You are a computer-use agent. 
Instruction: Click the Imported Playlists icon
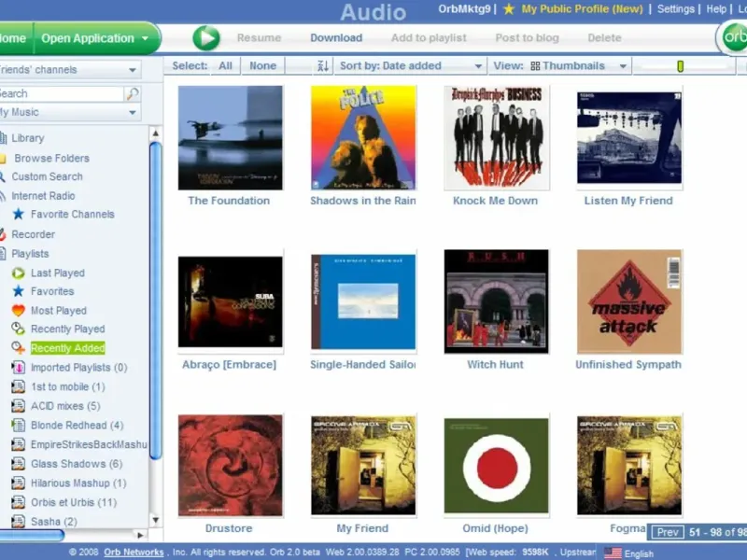(x=18, y=368)
